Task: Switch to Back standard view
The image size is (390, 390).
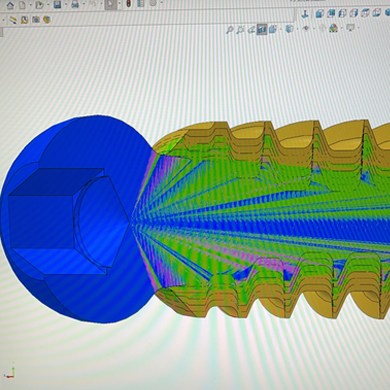Action: [331, 13]
